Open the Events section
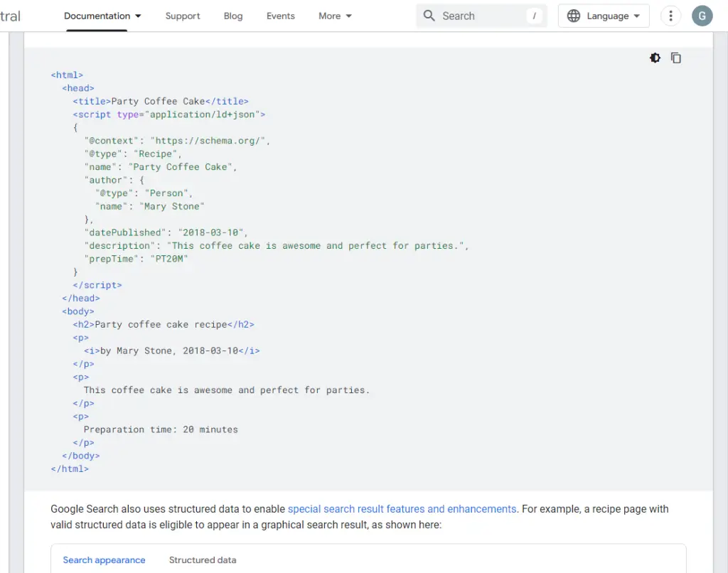 tap(280, 16)
